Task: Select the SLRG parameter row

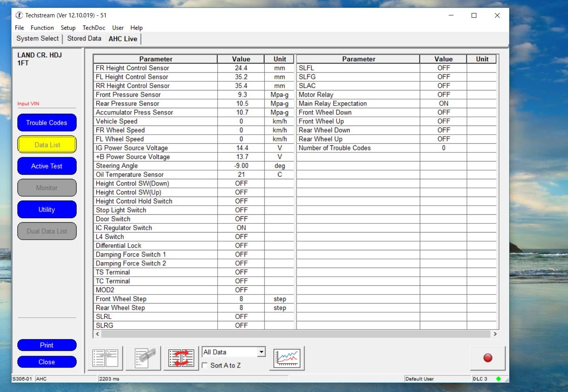Action: click(194, 326)
